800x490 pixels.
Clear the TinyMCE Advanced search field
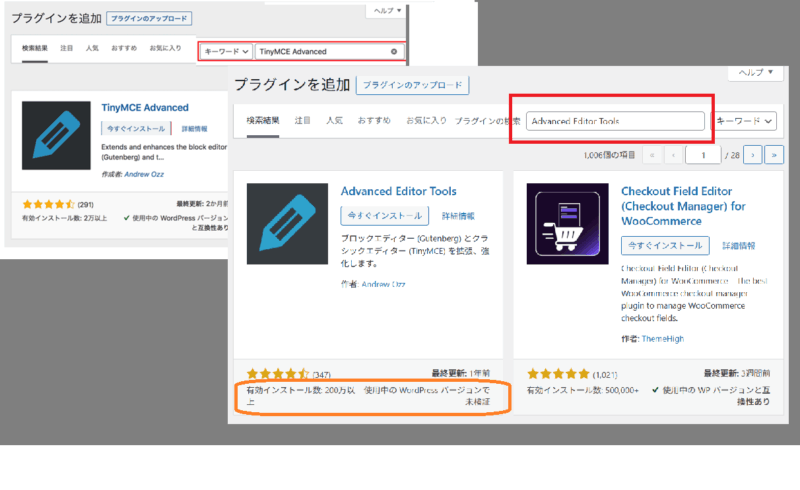pyautogui.click(x=394, y=52)
